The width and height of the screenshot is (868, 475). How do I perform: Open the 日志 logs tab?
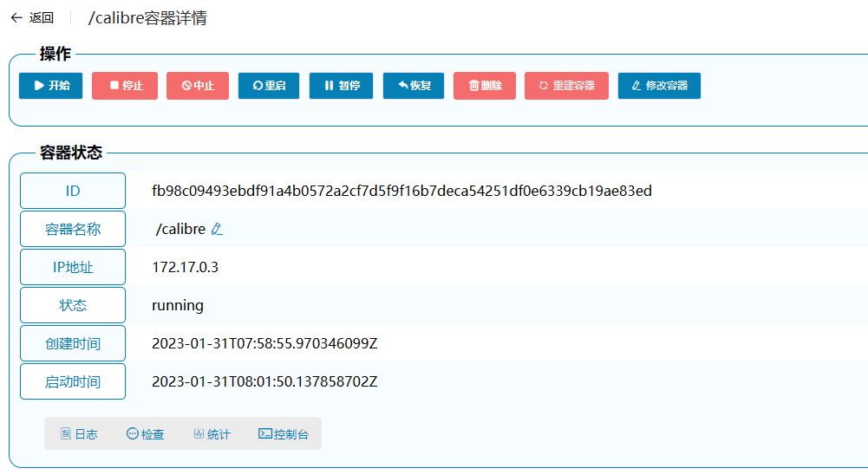79,434
